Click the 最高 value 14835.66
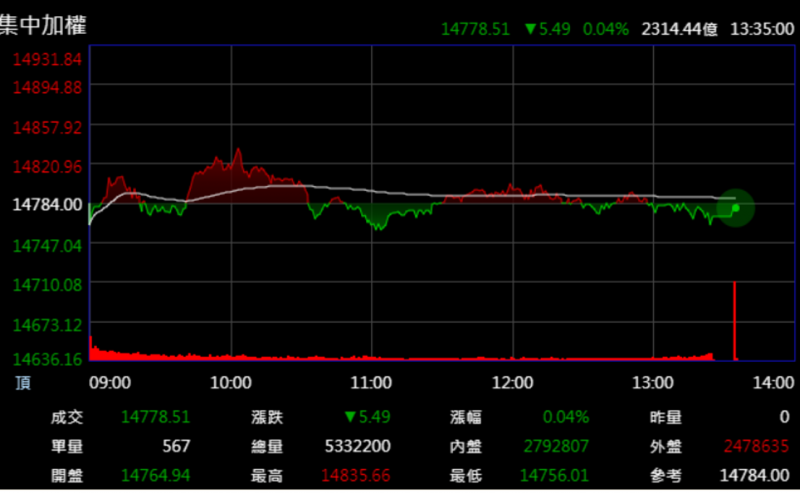The height and width of the screenshot is (493, 800). coord(355,474)
